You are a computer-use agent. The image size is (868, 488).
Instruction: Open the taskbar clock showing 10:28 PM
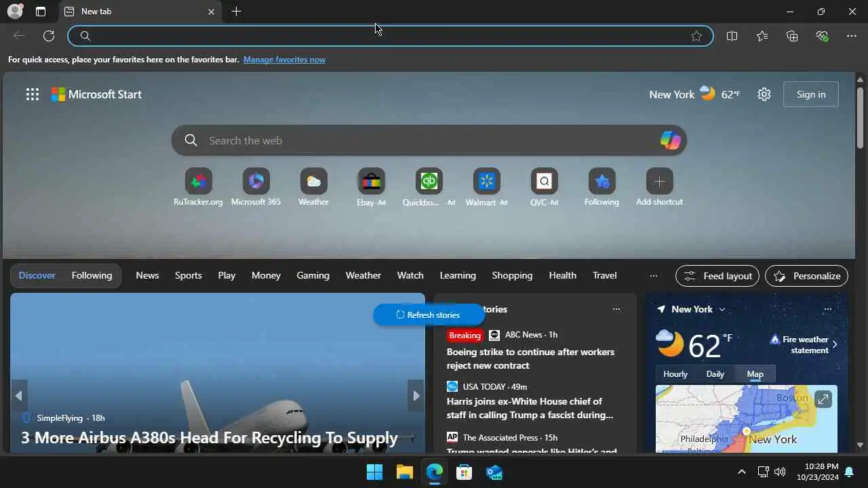(x=817, y=472)
